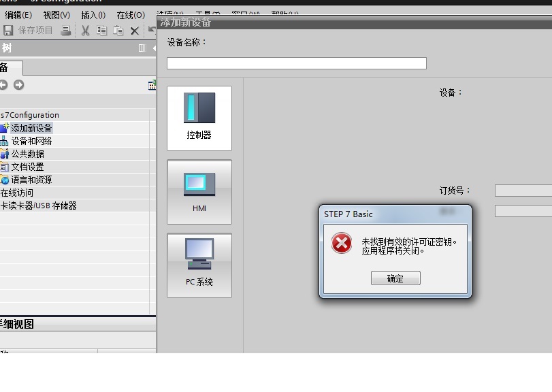The height and width of the screenshot is (392, 552).
Task: Click the 订货号 field
Action: coord(523,191)
